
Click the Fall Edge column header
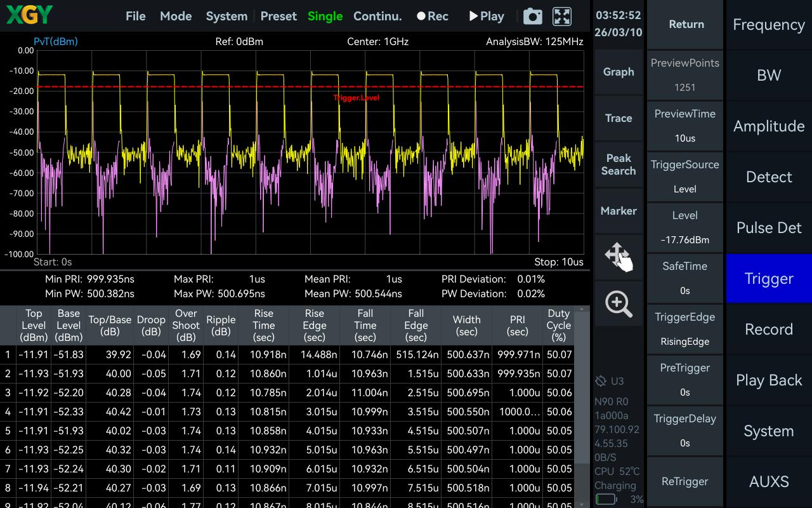pyautogui.click(x=416, y=325)
